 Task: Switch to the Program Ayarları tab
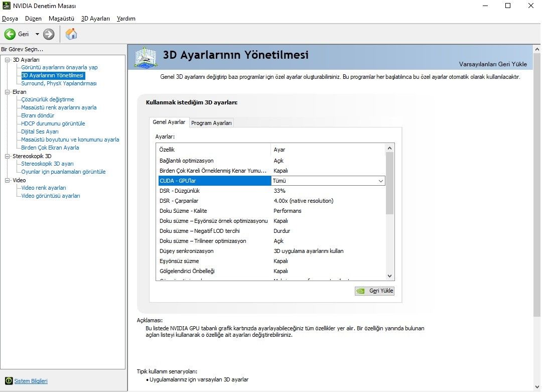(x=211, y=123)
